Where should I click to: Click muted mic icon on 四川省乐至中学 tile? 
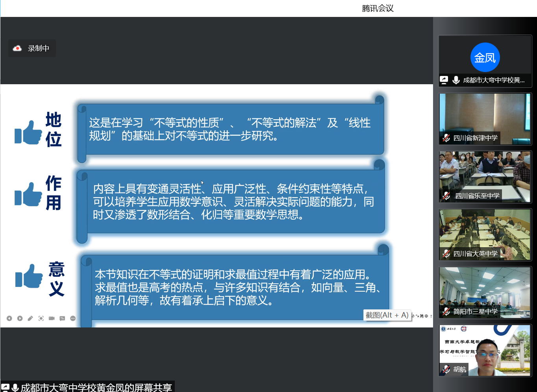[x=446, y=196]
